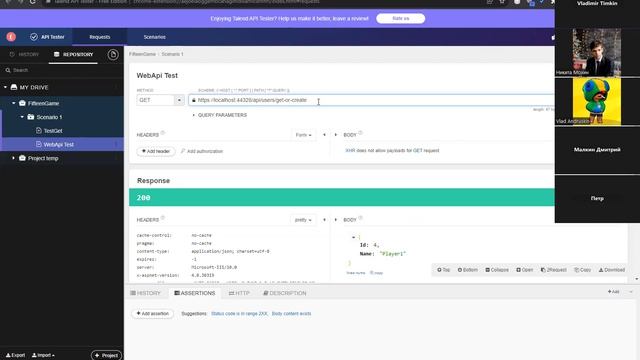Expand the Project temp node
This screenshot has height=360, width=640.
point(13,158)
